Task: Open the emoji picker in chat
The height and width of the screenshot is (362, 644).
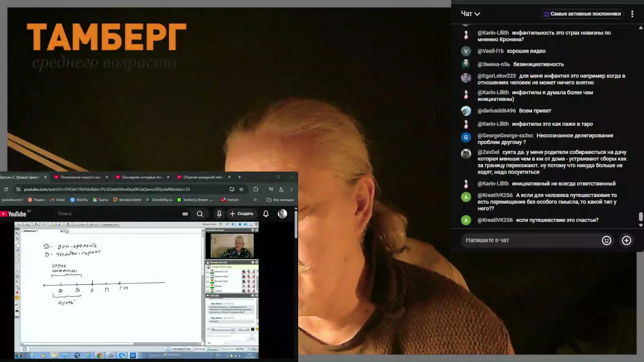Action: (607, 240)
